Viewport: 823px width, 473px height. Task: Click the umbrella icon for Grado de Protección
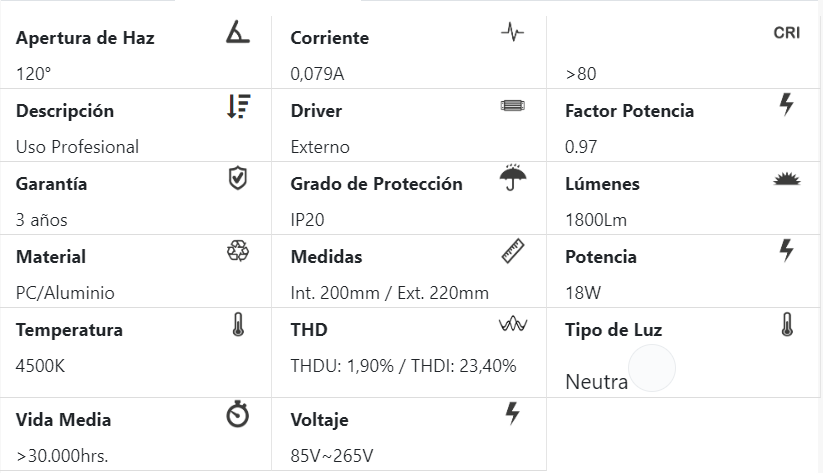click(512, 179)
